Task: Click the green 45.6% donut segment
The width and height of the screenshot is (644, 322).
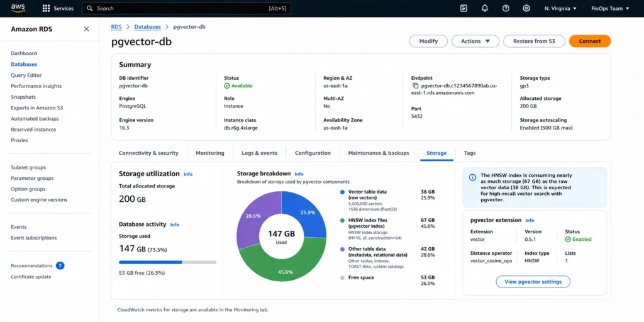Action: click(x=284, y=270)
